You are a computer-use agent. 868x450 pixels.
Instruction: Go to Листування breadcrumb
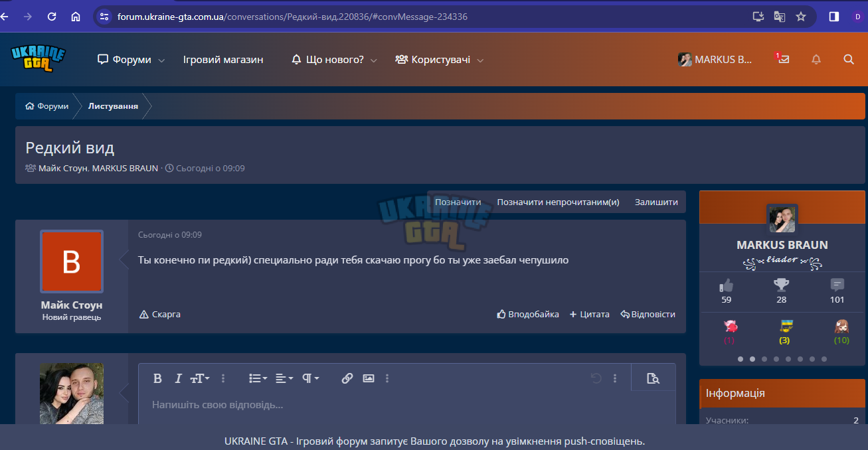[114, 106]
